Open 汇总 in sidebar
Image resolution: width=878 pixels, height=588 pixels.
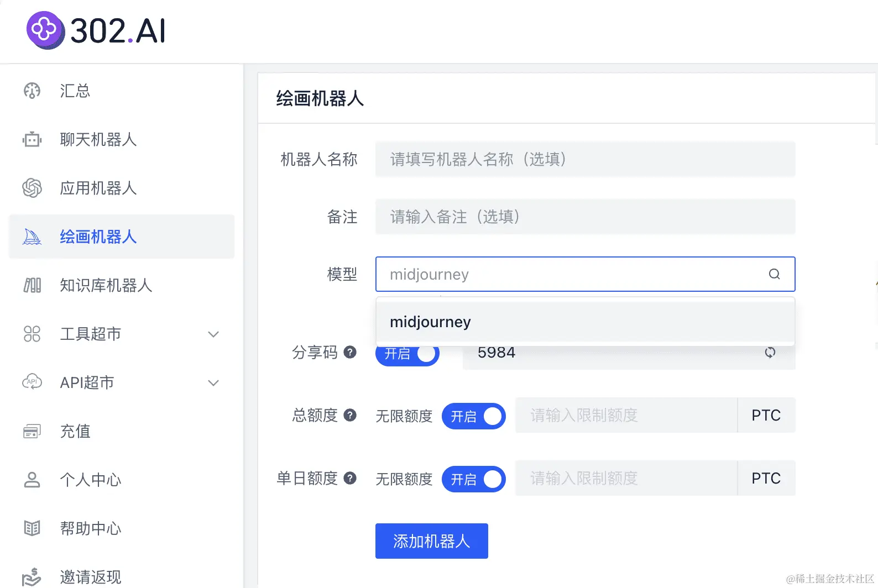click(122, 91)
